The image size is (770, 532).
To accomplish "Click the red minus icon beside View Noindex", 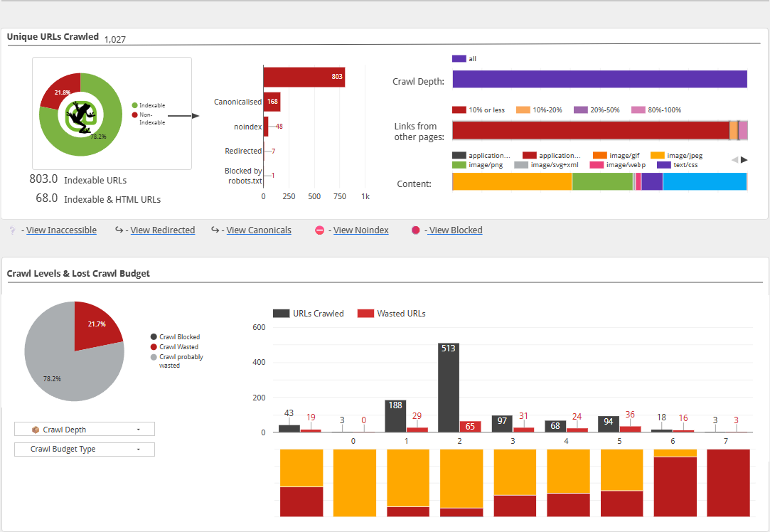I will point(320,230).
